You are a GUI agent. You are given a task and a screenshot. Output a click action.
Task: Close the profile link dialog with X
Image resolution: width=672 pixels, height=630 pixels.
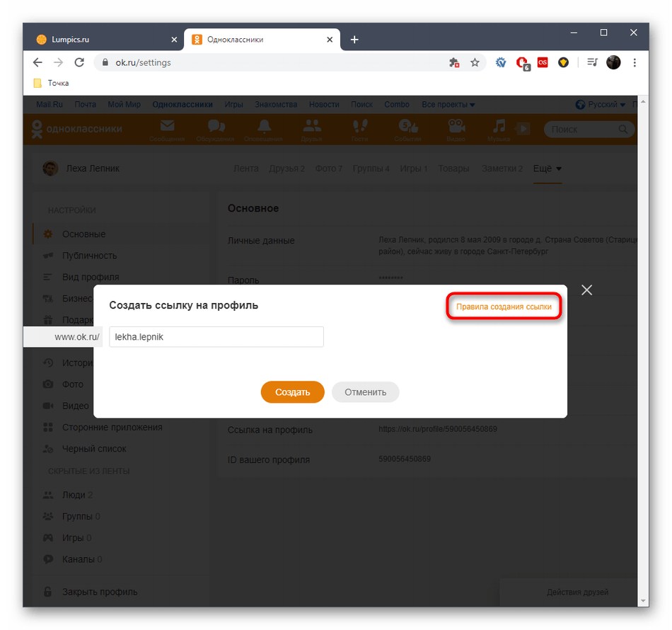pyautogui.click(x=586, y=290)
